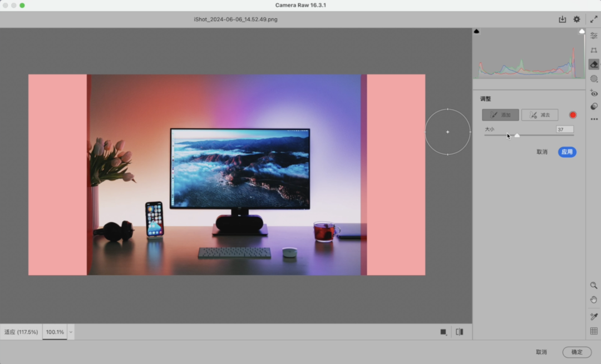Choose the 添加 (Add) brush mode
Viewport: 601px width, 364px height.
500,115
